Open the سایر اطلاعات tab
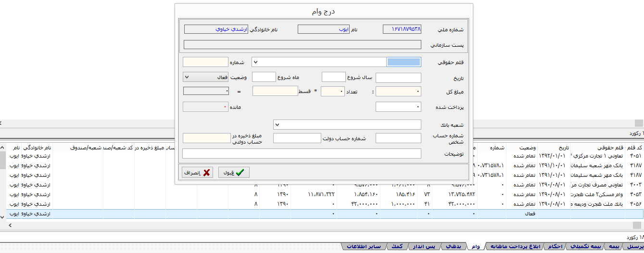 (364, 247)
